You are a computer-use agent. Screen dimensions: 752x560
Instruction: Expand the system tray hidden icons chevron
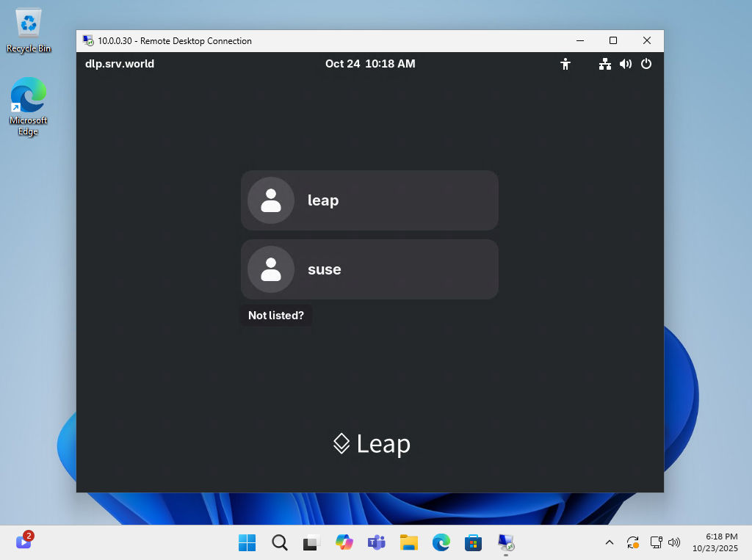pyautogui.click(x=609, y=542)
